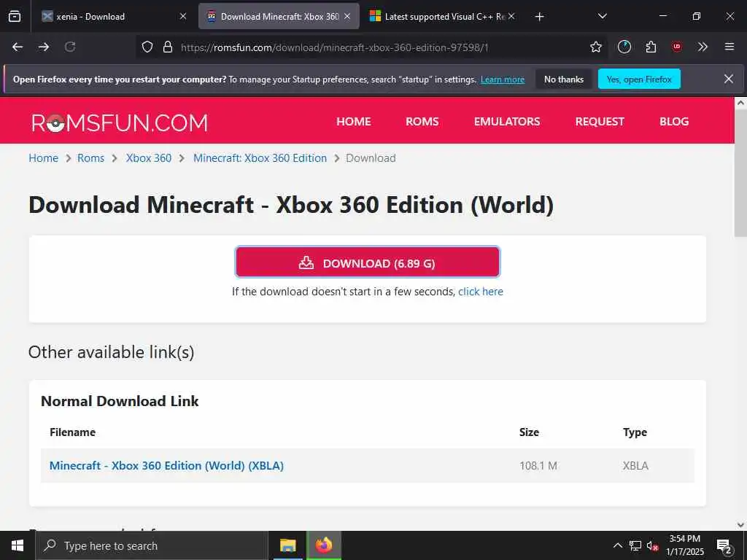Screen dimensions: 747x560
Task: Open Minecraft - Xbox 360 Edition (World) (XBLA)
Action: pyautogui.click(x=167, y=466)
